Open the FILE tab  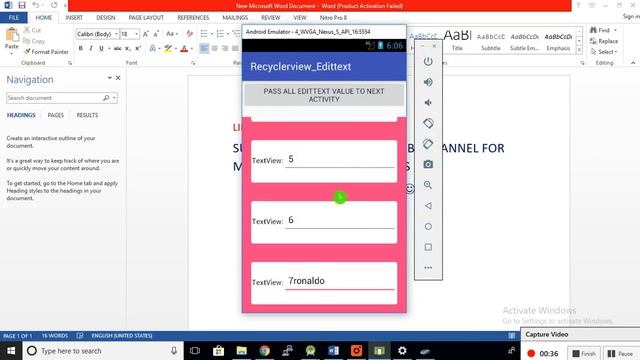pos(13,18)
